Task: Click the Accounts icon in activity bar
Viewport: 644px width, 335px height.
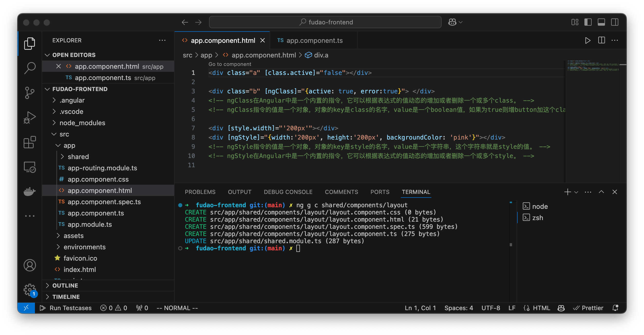Action: tap(30, 265)
